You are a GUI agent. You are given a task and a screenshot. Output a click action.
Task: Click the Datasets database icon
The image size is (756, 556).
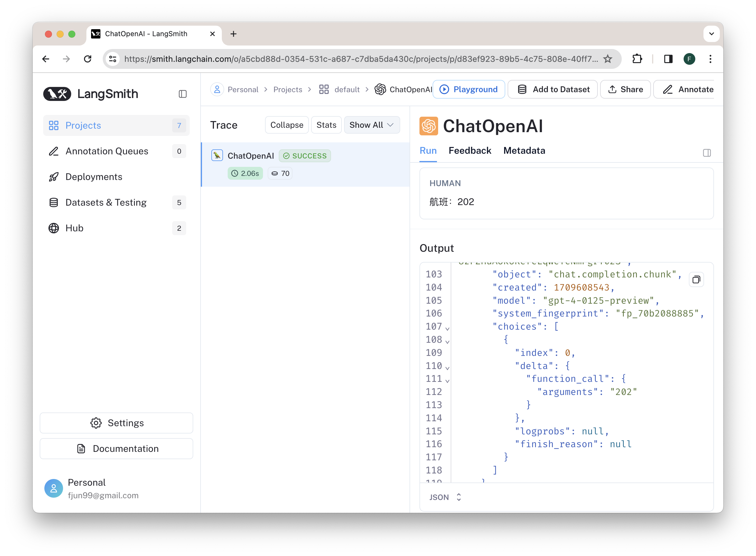(53, 202)
